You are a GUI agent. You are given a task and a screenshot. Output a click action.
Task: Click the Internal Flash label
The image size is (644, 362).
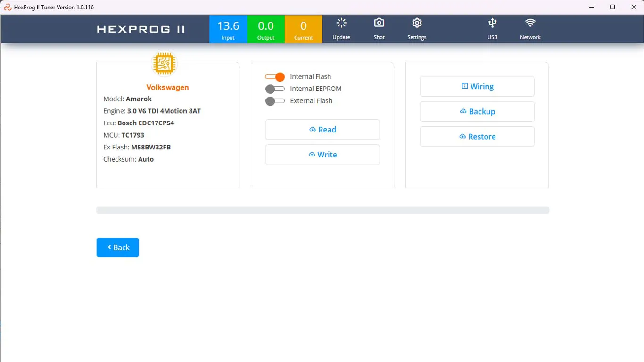[x=310, y=76]
